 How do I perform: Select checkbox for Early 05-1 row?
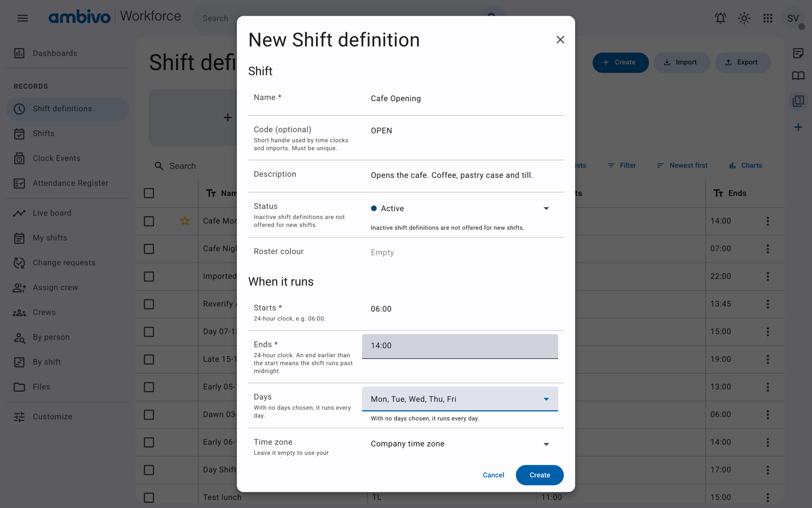149,387
